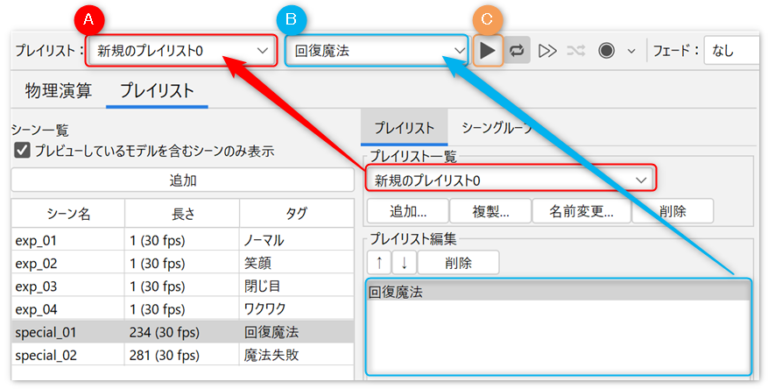Viewport: 768px width, 389px height.
Task: Select the exp_02 scene row
Action: pos(182,264)
